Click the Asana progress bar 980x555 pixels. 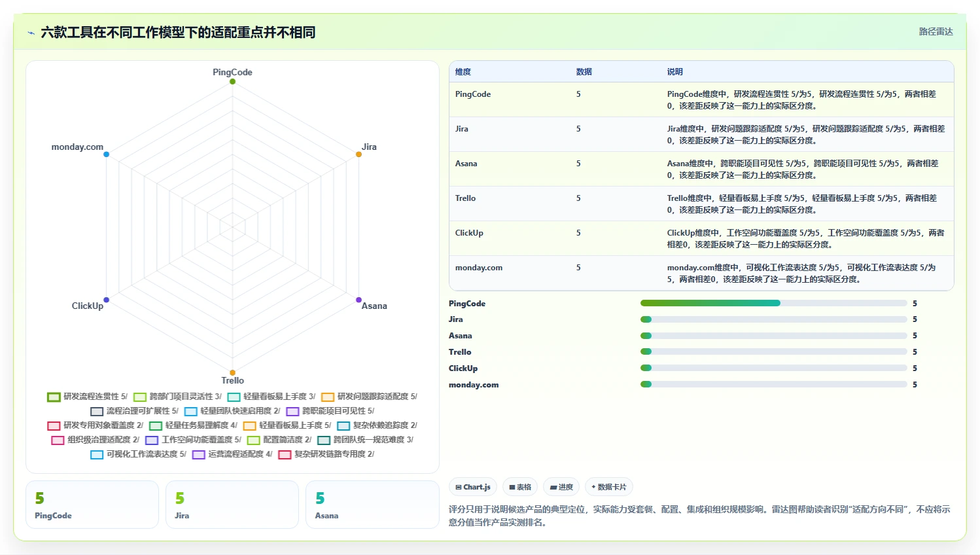pos(773,336)
